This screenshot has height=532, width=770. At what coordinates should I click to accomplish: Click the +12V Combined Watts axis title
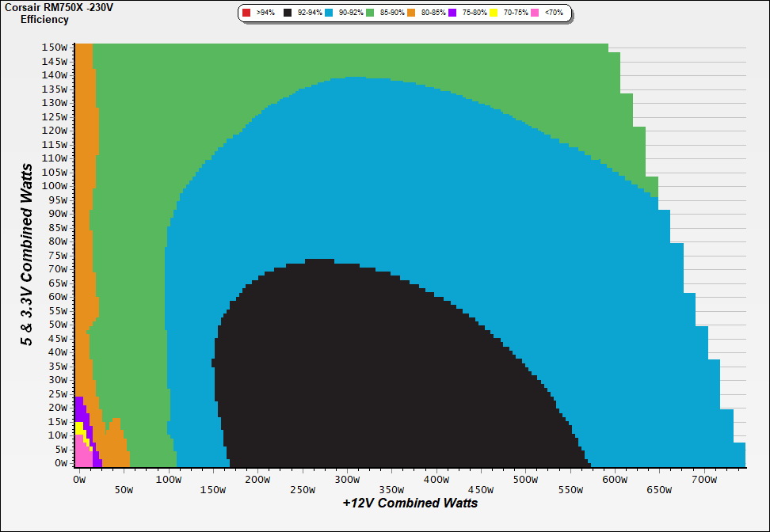point(410,503)
